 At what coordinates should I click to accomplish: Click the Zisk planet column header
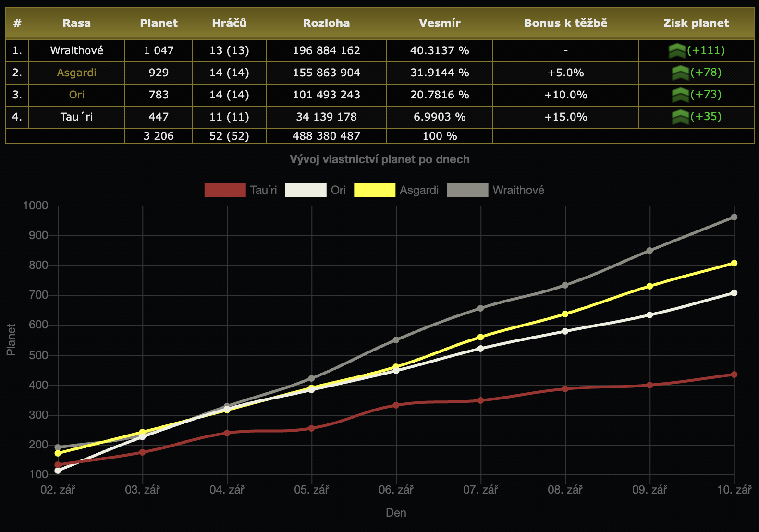(696, 23)
